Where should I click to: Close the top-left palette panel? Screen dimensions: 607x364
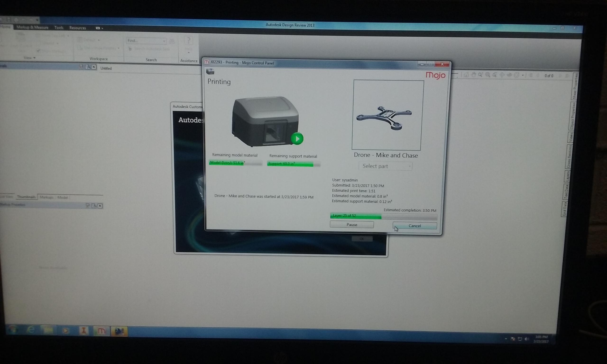click(x=94, y=67)
